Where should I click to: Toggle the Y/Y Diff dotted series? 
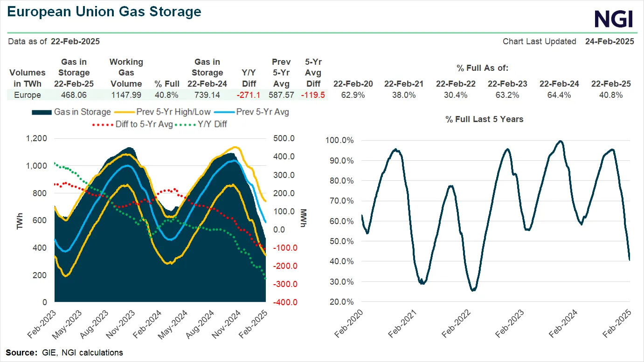(212, 124)
